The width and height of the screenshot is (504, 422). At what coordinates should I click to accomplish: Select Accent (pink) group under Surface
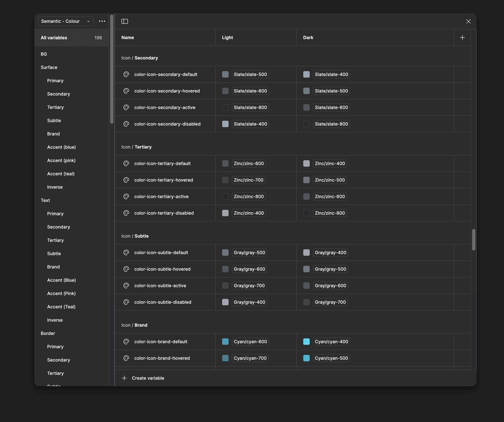[61, 160]
